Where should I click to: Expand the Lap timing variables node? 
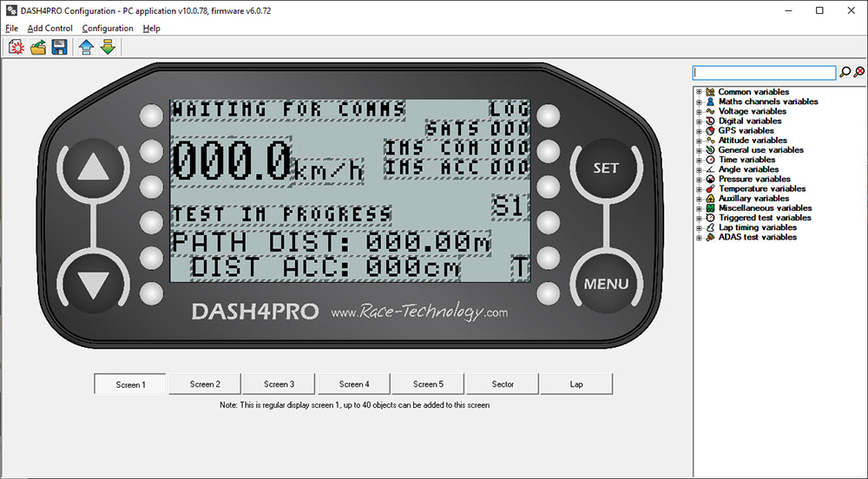(x=699, y=227)
